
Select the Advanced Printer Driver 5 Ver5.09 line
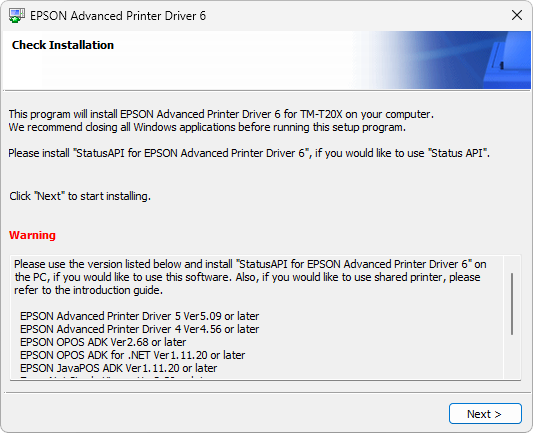139,316
